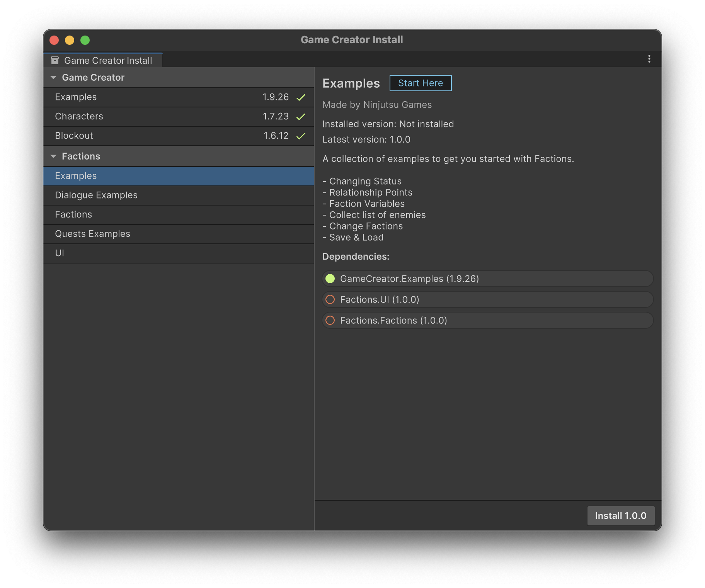Click green status dot for GameCreator.Examples

pos(330,279)
